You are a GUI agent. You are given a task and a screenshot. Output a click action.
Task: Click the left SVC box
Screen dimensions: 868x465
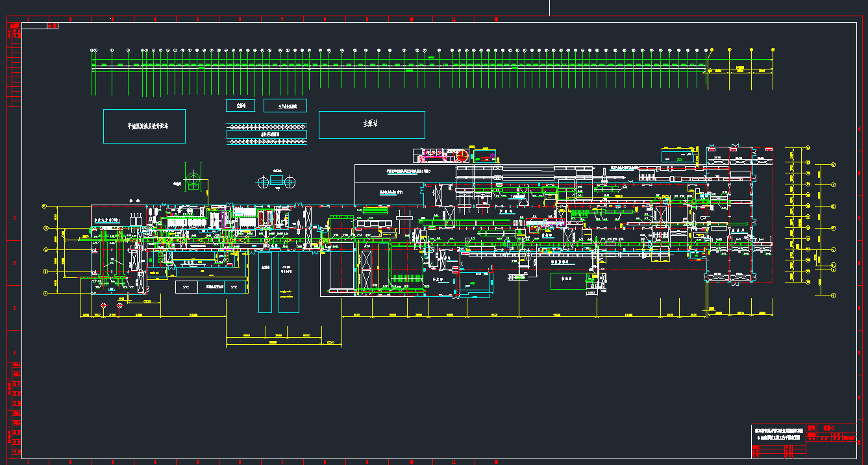(186, 286)
